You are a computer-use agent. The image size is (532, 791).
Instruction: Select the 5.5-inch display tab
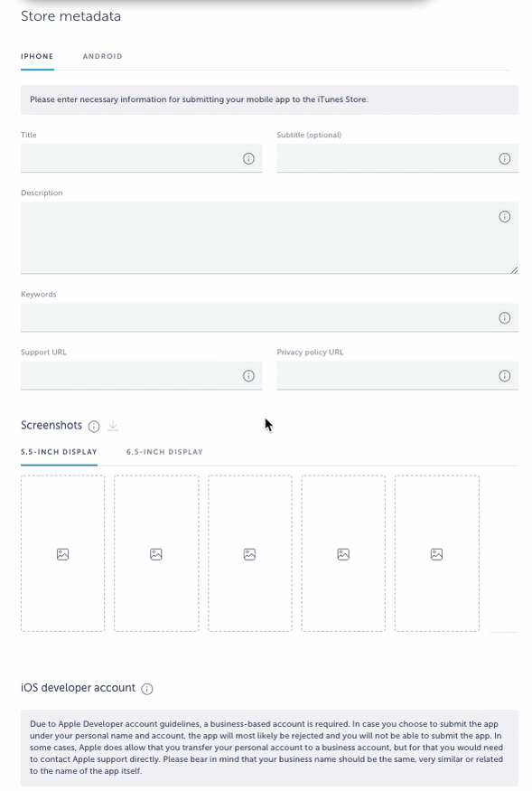pyautogui.click(x=59, y=452)
